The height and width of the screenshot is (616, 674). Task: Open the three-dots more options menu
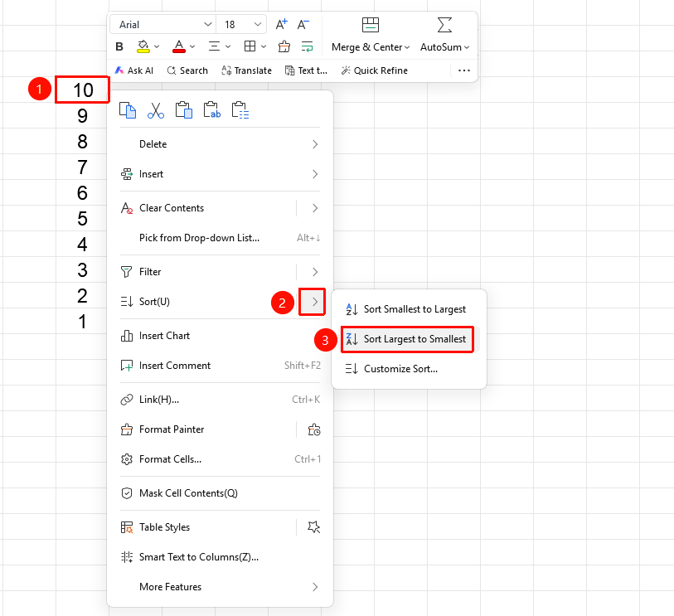click(x=464, y=70)
